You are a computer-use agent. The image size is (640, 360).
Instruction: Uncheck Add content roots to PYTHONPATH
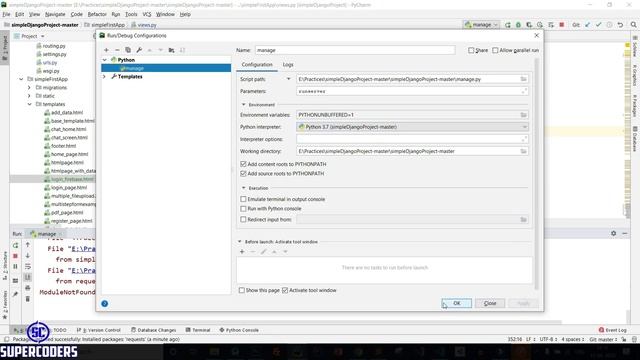pyautogui.click(x=243, y=164)
